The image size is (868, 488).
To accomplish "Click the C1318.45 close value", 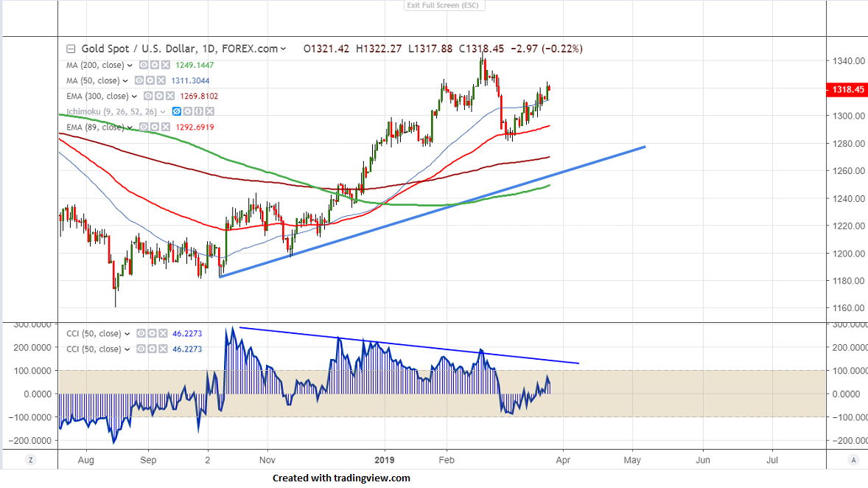I will tap(482, 49).
